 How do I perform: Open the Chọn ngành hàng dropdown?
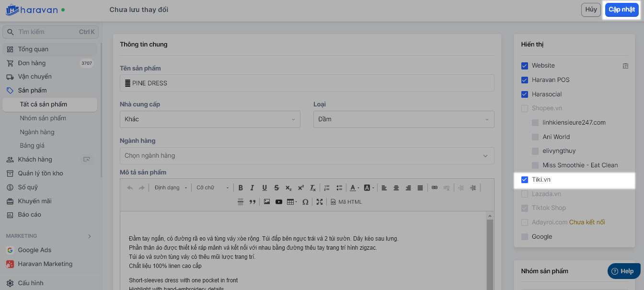307,156
